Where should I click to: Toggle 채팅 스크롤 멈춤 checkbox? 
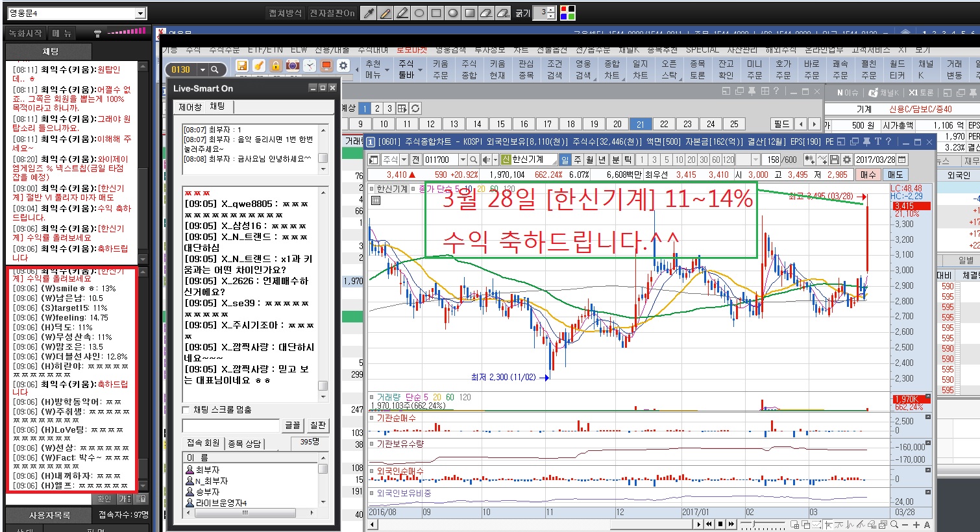[x=186, y=410]
